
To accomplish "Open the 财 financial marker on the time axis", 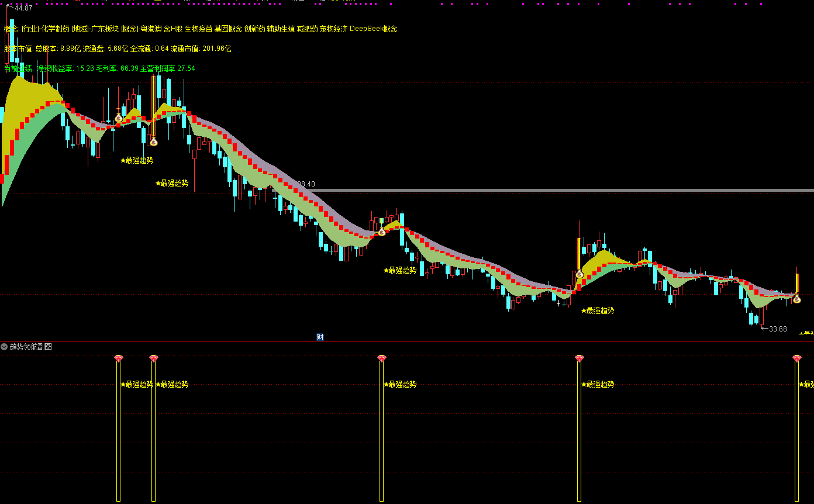I will point(320,337).
